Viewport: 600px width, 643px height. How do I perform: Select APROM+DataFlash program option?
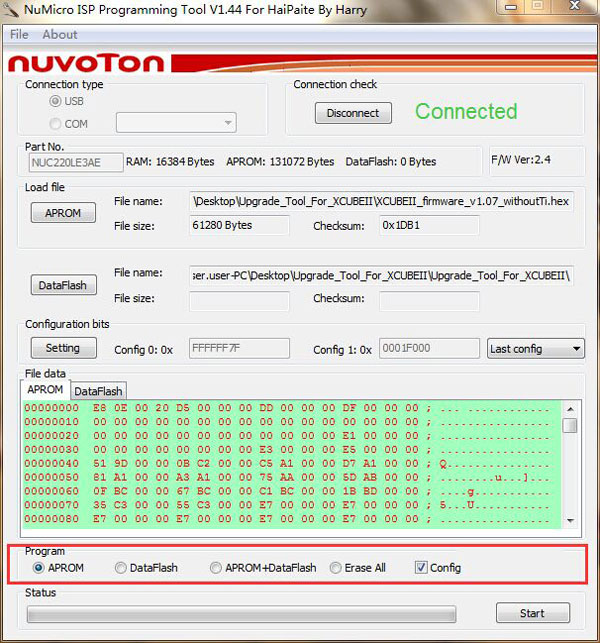click(216, 568)
